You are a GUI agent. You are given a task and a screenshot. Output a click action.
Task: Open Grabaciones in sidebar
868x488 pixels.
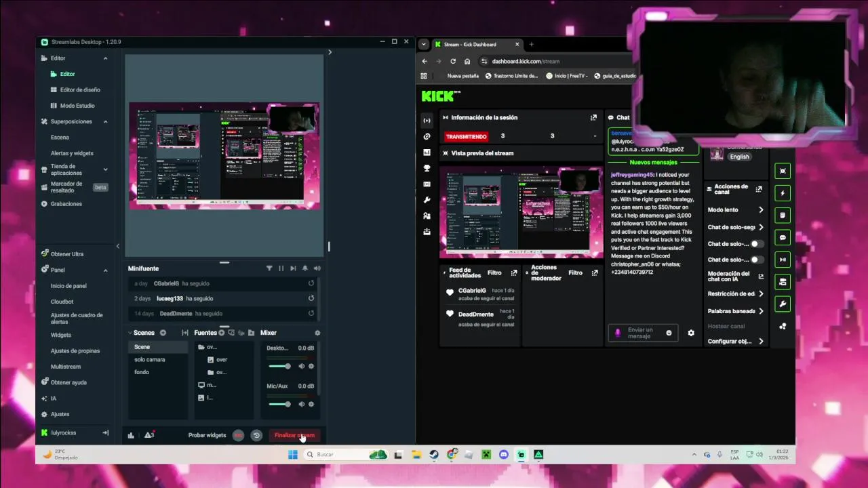point(66,204)
